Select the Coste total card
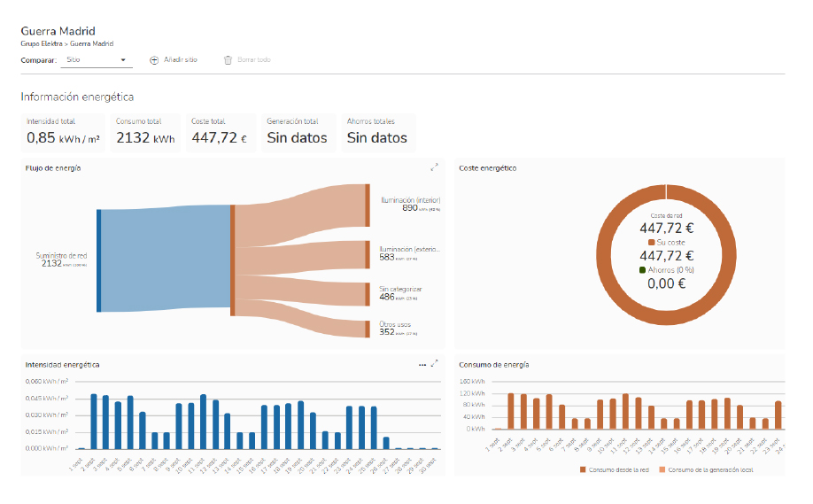Image resolution: width=813 pixels, height=504 pixels. tap(221, 132)
